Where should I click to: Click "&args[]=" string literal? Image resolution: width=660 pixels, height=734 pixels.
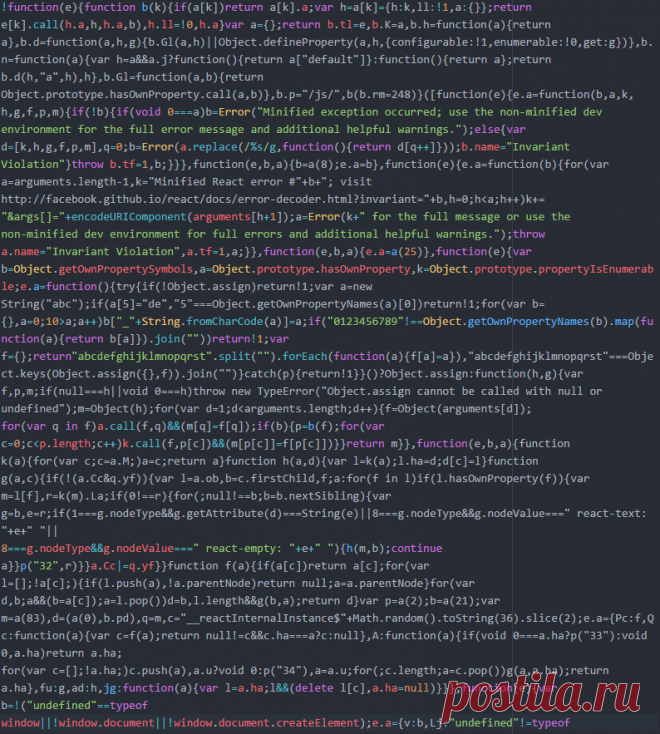point(33,217)
